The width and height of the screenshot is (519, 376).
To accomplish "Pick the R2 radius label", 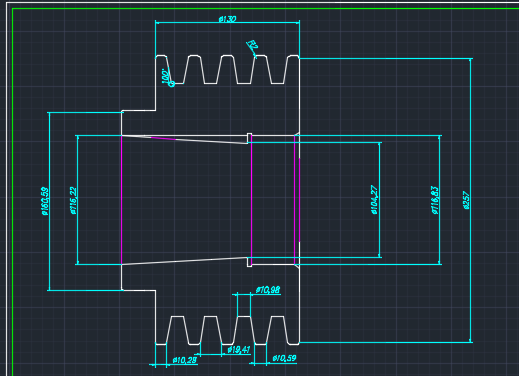I will (252, 47).
